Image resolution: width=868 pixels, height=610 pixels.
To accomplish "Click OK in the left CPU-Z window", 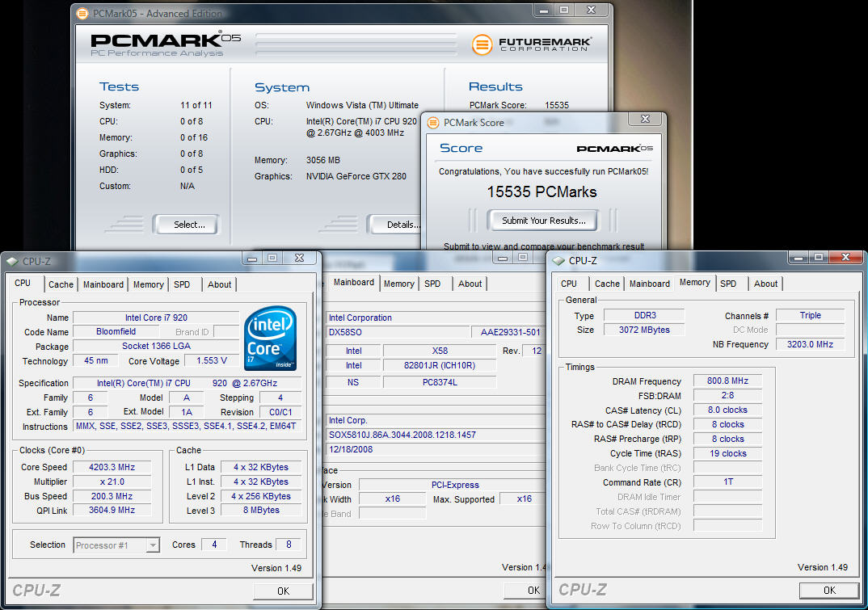I will (283, 591).
